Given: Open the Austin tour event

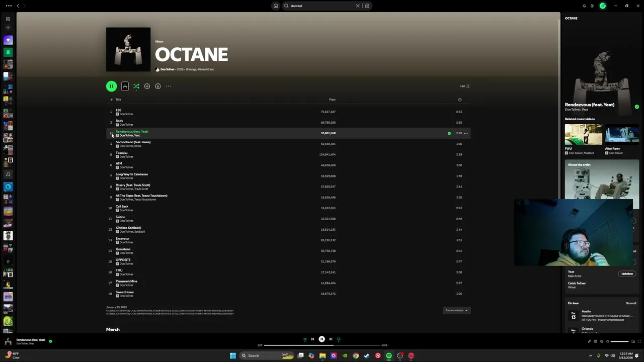Looking at the screenshot, I should tap(602, 315).
